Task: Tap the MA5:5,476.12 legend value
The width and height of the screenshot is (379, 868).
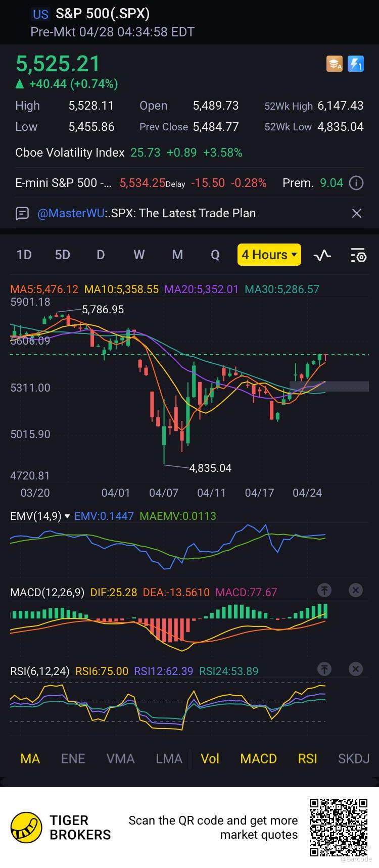Action: pos(44,290)
